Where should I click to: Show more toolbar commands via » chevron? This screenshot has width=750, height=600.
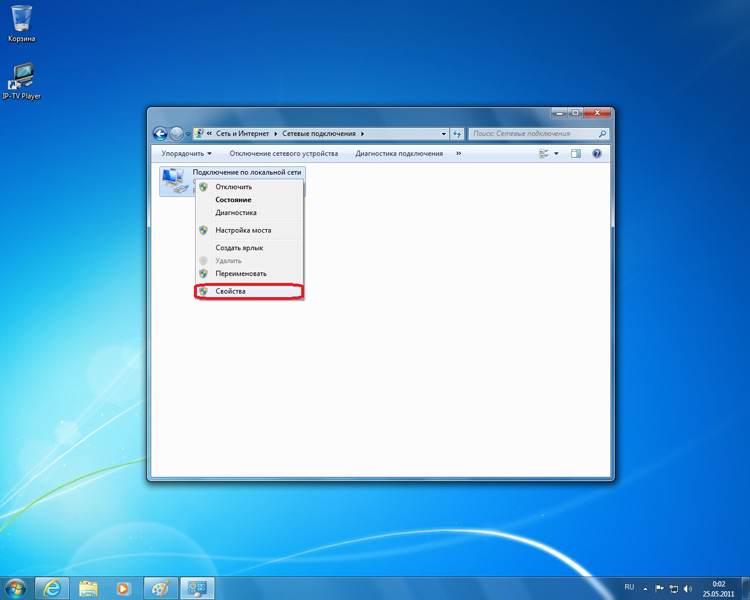[x=459, y=154]
